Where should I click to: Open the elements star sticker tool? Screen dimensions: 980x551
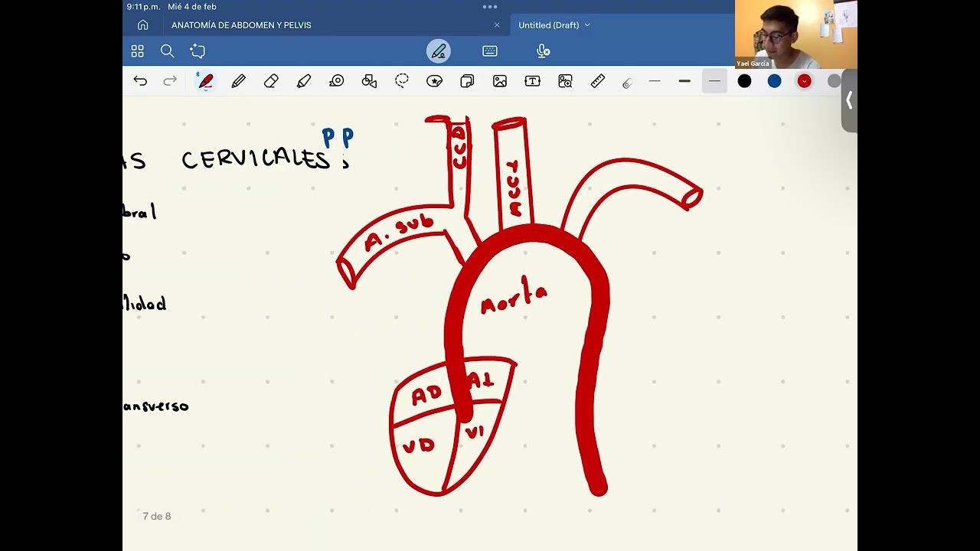coord(435,81)
